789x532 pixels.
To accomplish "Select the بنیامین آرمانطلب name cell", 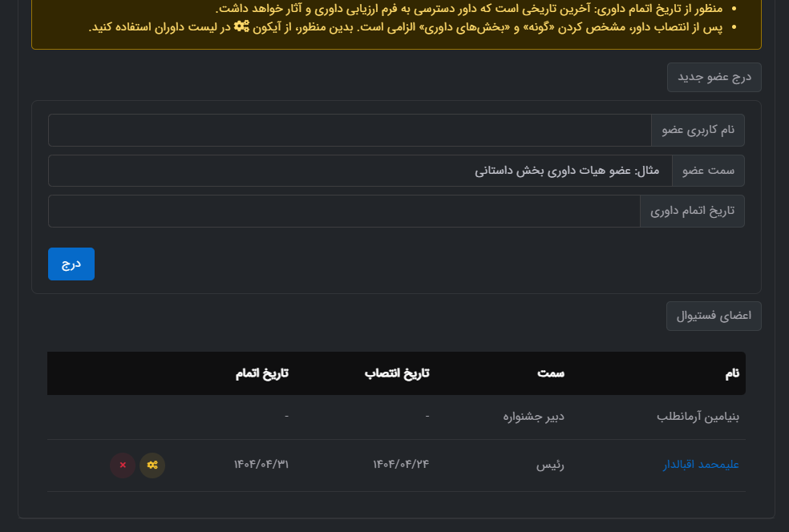I will (x=697, y=417).
